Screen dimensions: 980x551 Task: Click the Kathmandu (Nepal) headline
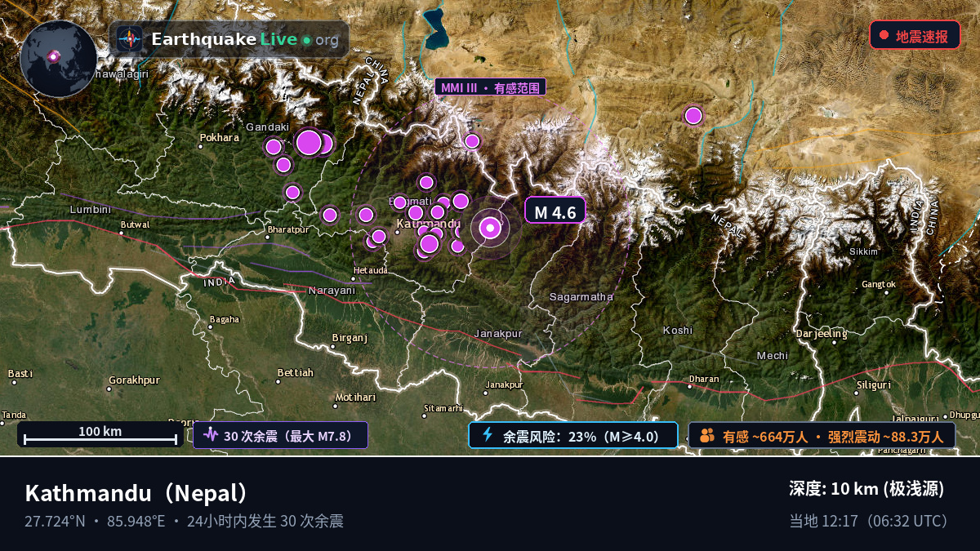136,493
